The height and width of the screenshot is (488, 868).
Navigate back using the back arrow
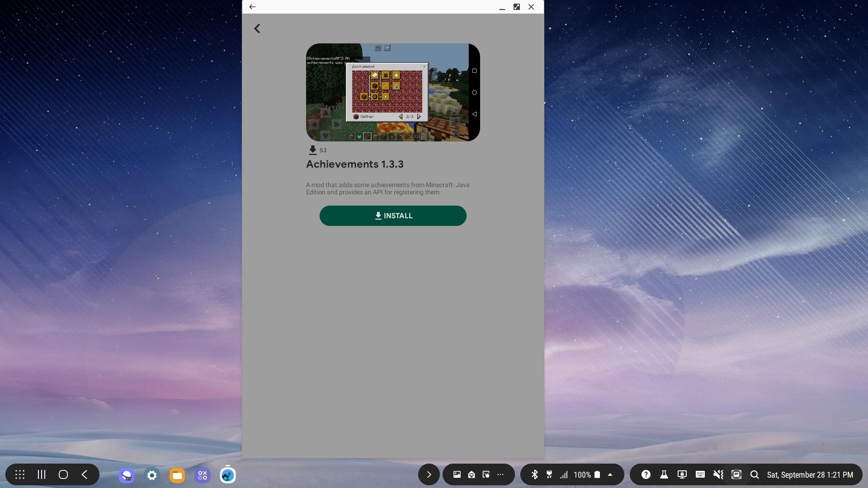(x=257, y=28)
